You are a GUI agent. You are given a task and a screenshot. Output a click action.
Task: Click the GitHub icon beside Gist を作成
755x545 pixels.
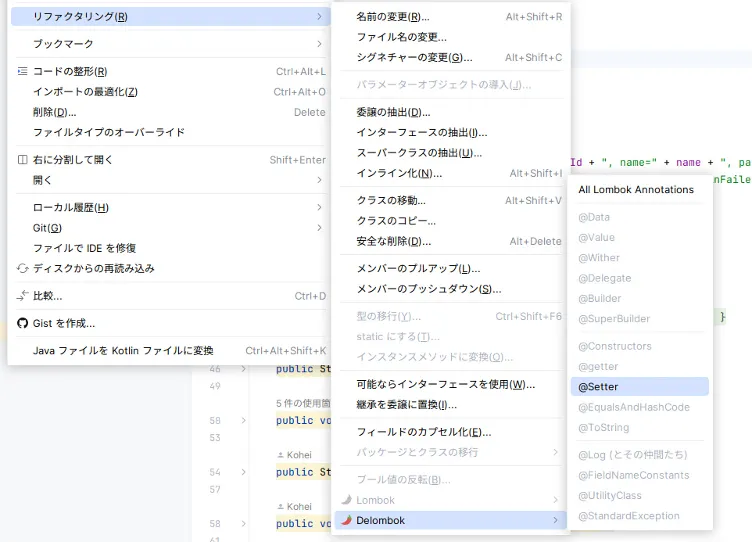tap(22, 323)
